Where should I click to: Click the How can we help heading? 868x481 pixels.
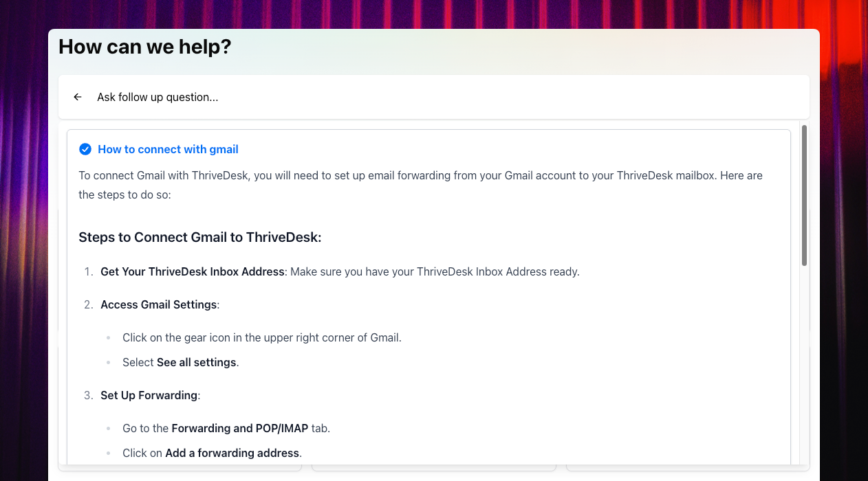[145, 47]
